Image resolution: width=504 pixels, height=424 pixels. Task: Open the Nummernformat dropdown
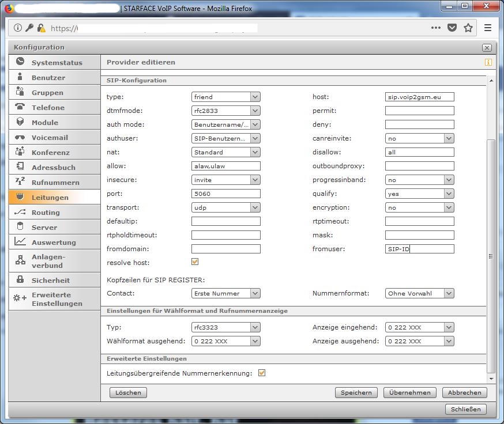419,293
